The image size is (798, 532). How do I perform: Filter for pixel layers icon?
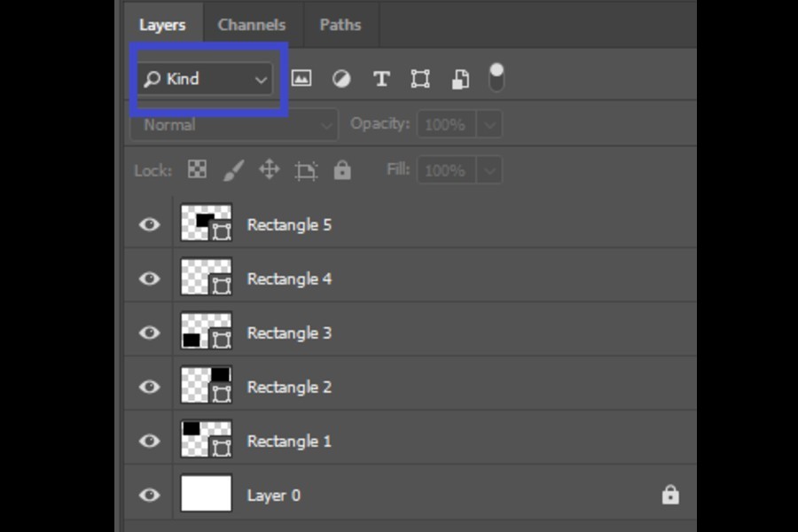[301, 78]
